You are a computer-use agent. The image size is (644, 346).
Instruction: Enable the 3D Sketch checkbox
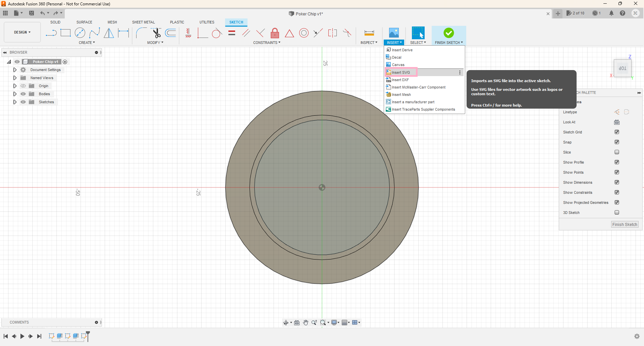point(616,213)
